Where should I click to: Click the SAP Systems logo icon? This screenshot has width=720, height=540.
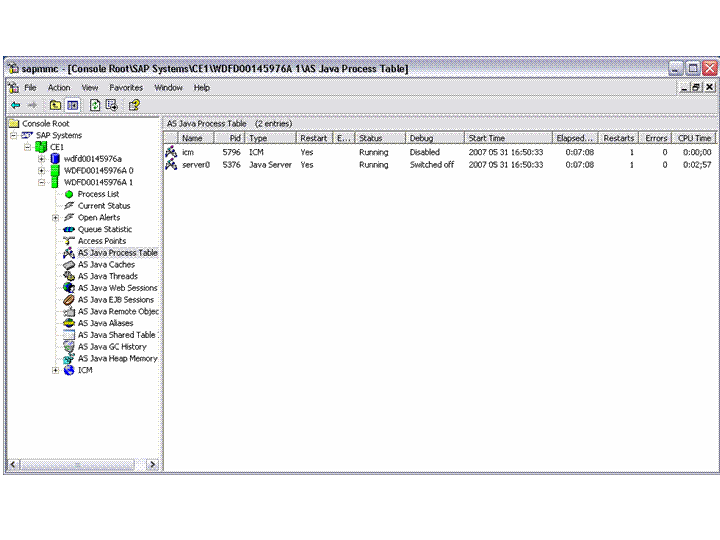27,135
